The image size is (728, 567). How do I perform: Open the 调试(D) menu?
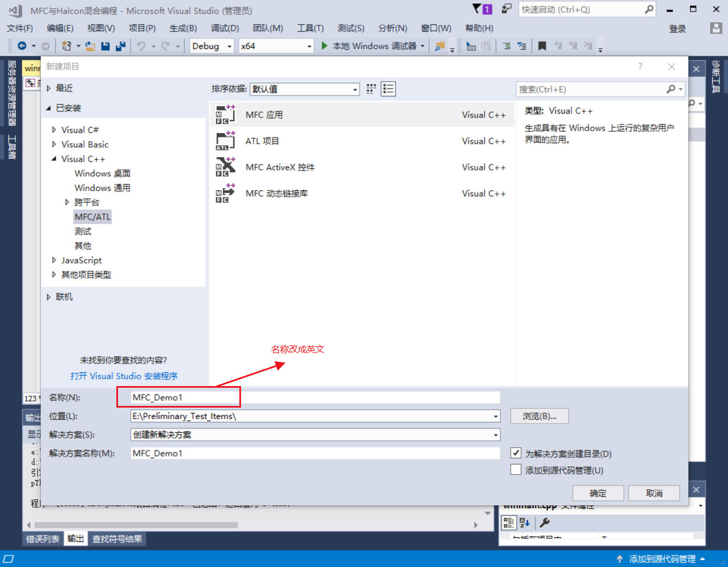click(x=225, y=28)
